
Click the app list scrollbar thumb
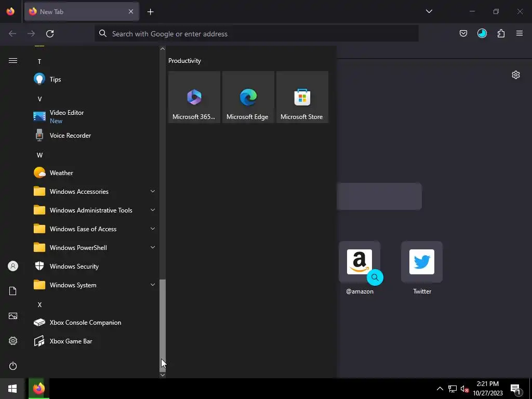pyautogui.click(x=163, y=325)
